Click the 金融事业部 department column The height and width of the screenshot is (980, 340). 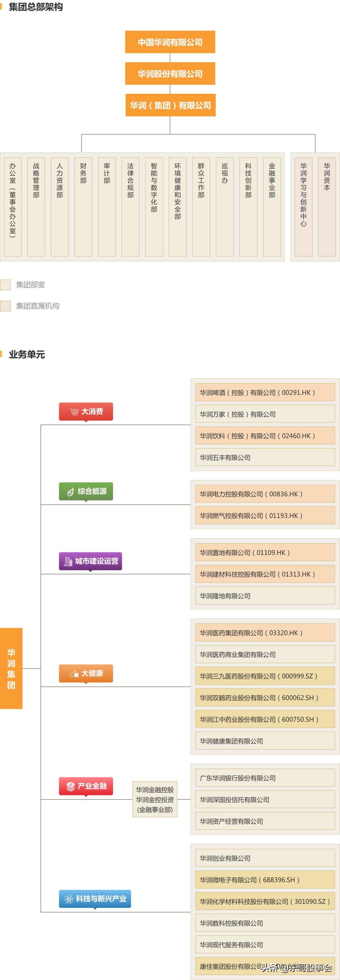tap(272, 207)
